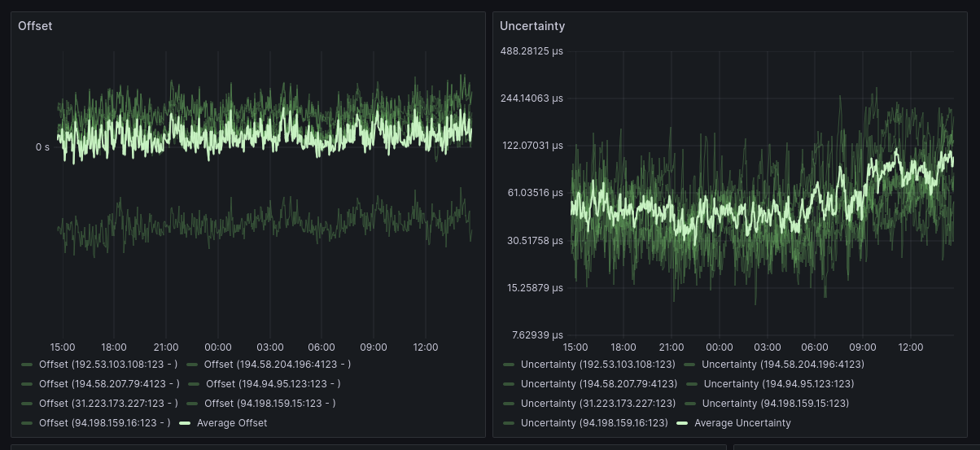The image size is (980, 450).
Task: Show only Uncertainty (194.58.204.196:4123) series
Action: coord(782,365)
